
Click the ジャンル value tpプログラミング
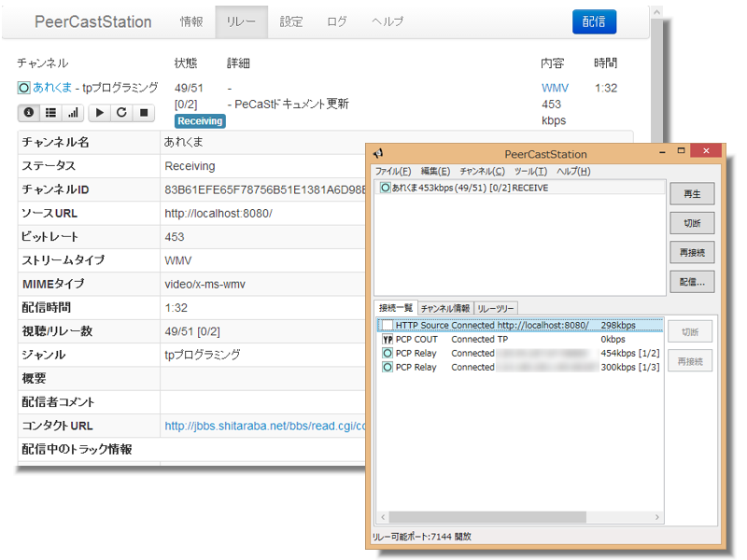coord(203,355)
